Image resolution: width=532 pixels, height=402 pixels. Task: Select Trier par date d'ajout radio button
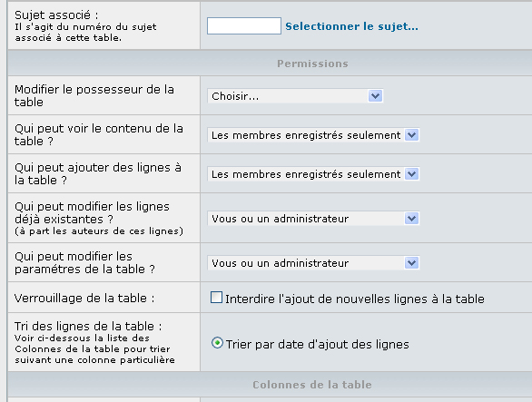217,343
